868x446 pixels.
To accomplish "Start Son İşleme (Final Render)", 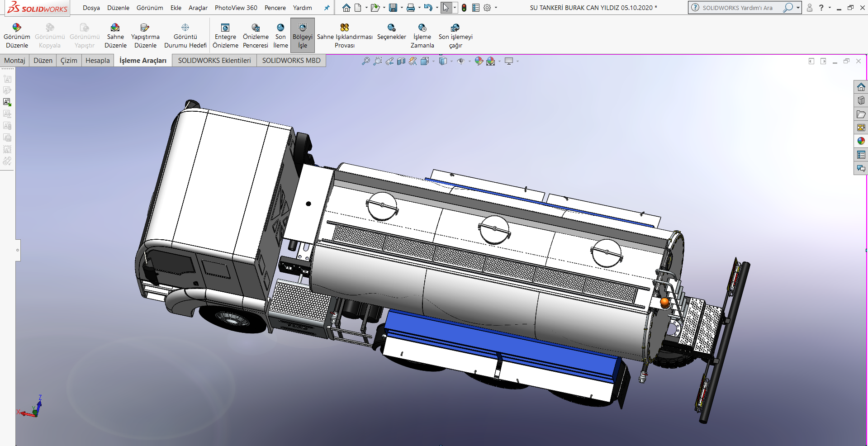I will (280, 36).
